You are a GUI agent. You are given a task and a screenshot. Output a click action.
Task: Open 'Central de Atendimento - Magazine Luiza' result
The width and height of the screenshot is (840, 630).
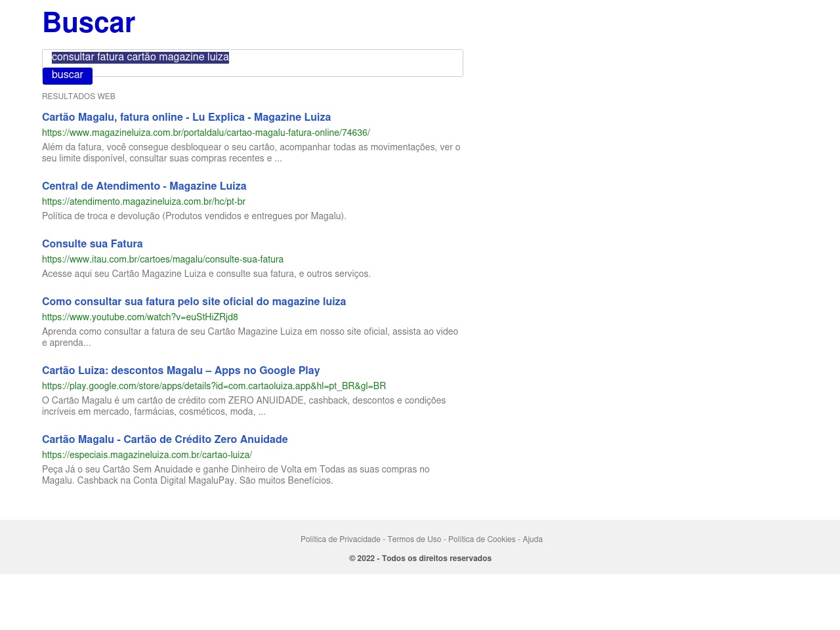[144, 186]
